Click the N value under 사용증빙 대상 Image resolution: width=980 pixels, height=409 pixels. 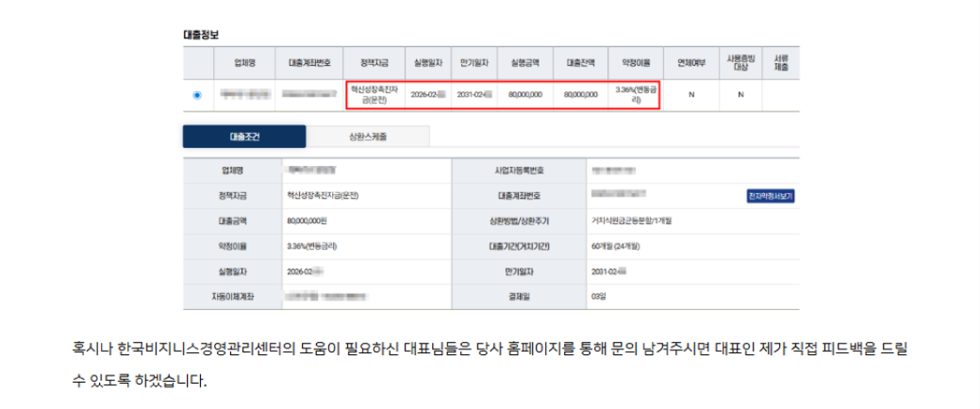(x=740, y=95)
